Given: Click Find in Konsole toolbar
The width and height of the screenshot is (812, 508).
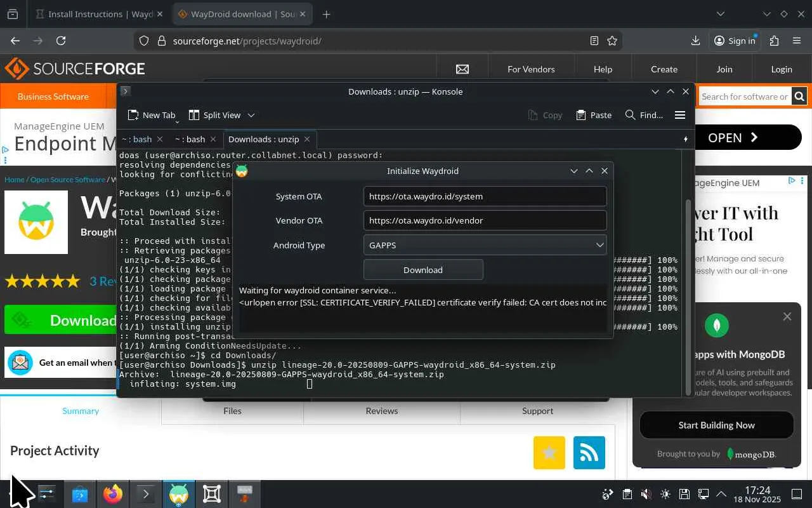Looking at the screenshot, I should click(644, 115).
